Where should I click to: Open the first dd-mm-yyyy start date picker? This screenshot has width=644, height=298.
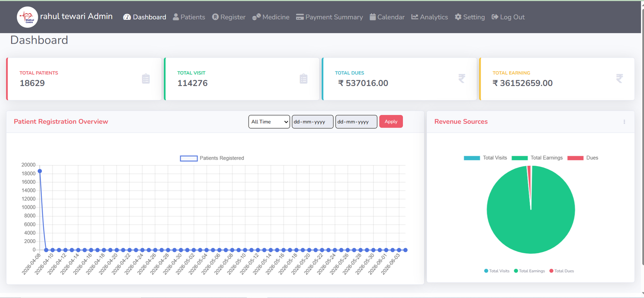pos(313,122)
